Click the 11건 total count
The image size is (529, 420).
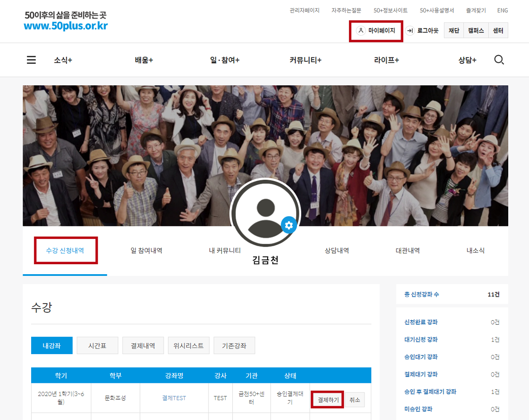pos(493,294)
